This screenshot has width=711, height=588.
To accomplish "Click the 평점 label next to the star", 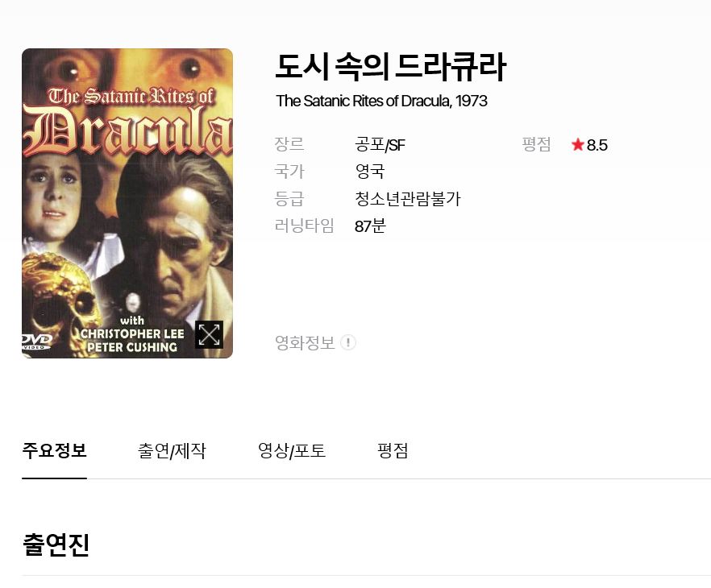I will (x=536, y=144).
